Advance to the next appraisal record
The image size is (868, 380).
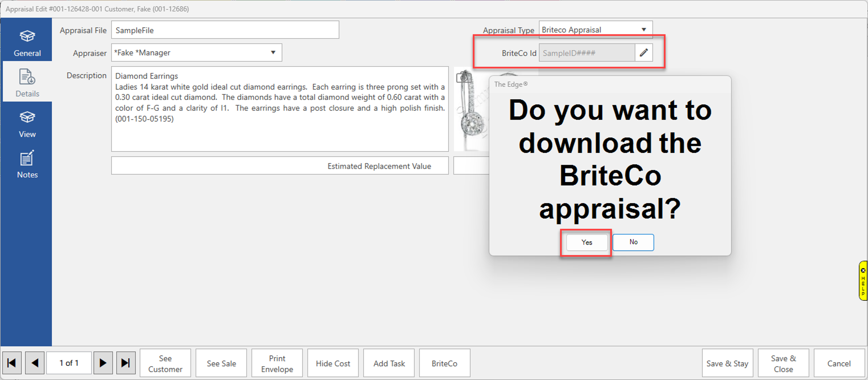point(103,363)
